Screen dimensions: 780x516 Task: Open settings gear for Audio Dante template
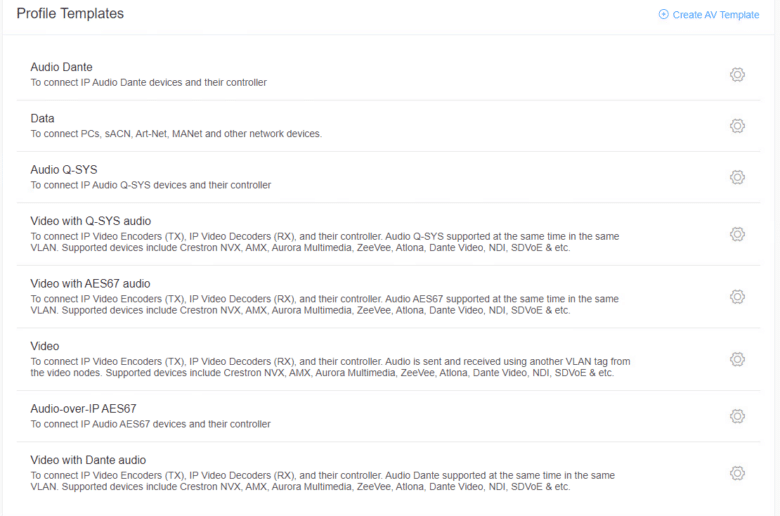(737, 75)
